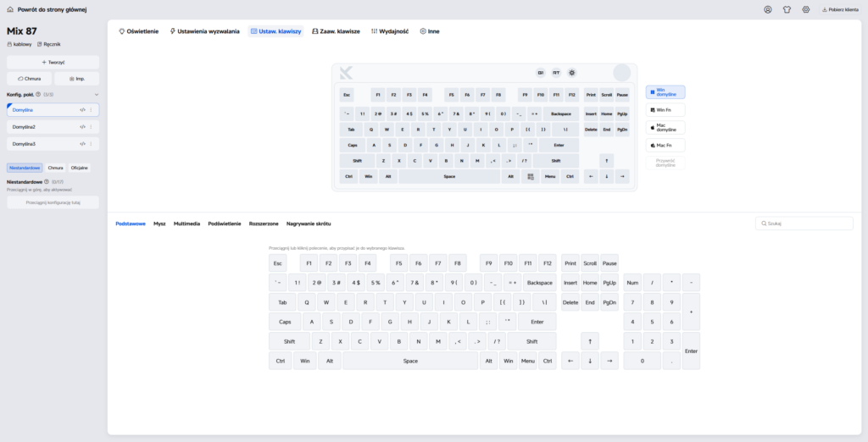Image resolution: width=868 pixels, height=442 pixels.
Task: Select Fn grid key on keyboard preview
Action: pos(531,176)
